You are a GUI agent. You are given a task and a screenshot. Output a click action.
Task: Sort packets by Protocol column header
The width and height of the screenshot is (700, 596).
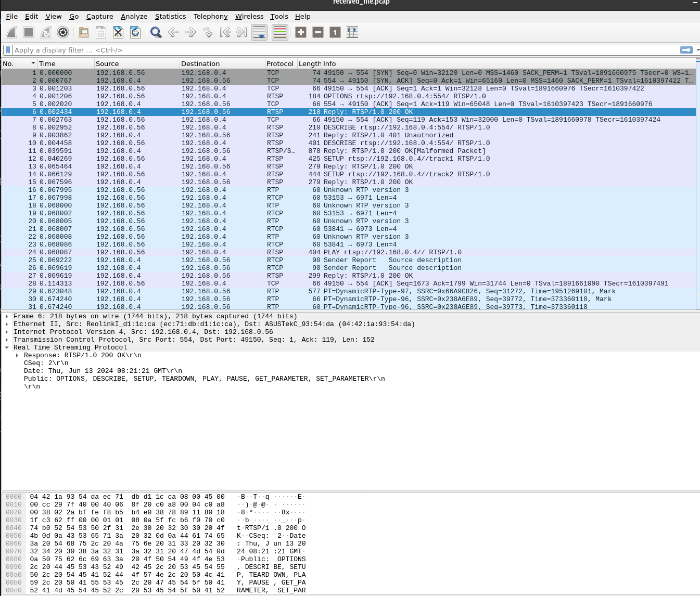280,63
